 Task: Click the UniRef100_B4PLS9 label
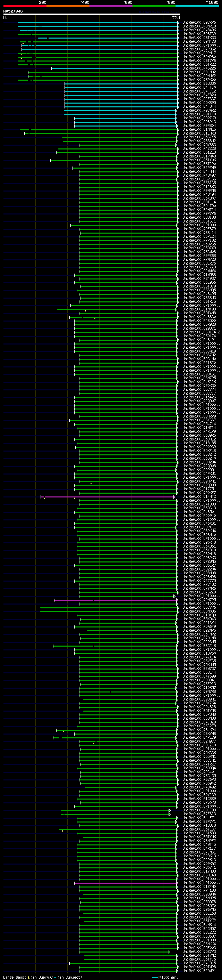(199, 738)
